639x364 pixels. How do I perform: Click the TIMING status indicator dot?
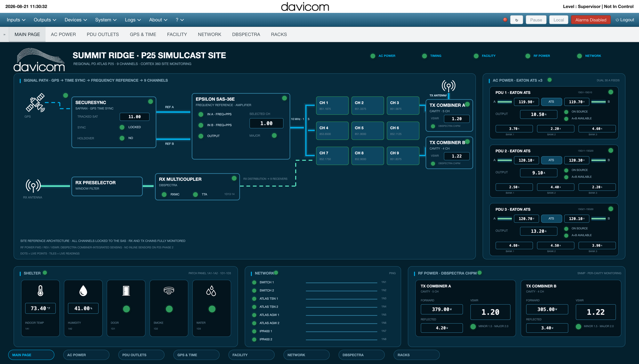[425, 56]
